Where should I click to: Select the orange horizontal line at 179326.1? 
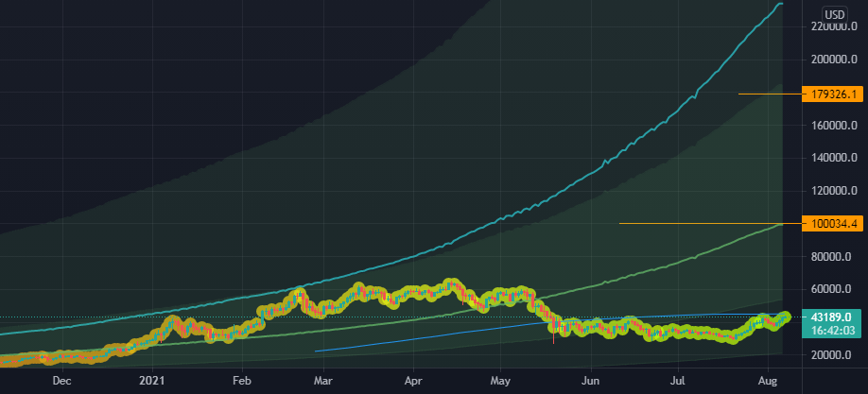pyautogui.click(x=770, y=94)
